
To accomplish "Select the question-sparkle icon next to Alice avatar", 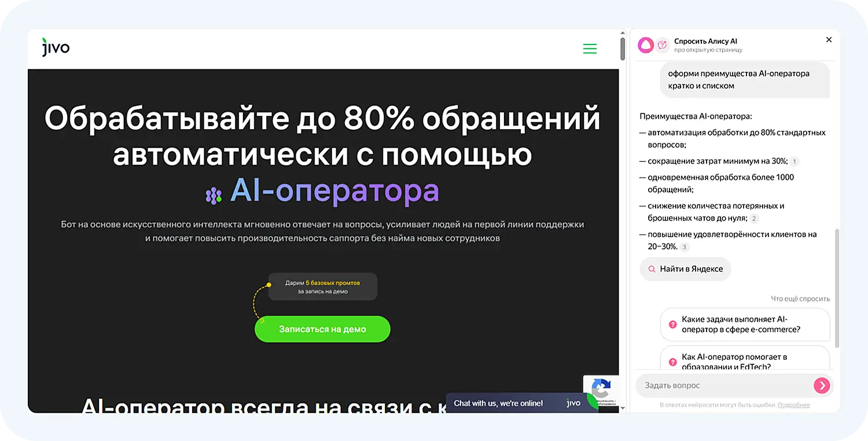I will click(663, 44).
